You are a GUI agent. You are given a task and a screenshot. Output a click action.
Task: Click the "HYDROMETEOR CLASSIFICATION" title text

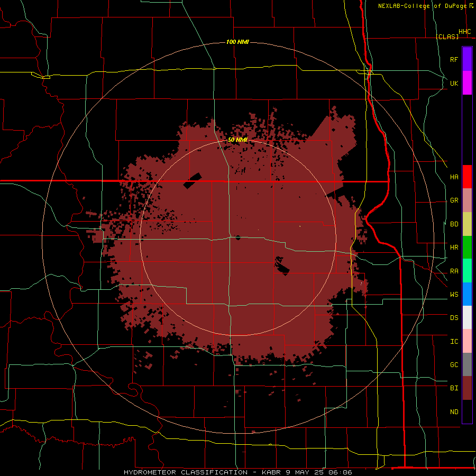(186, 472)
